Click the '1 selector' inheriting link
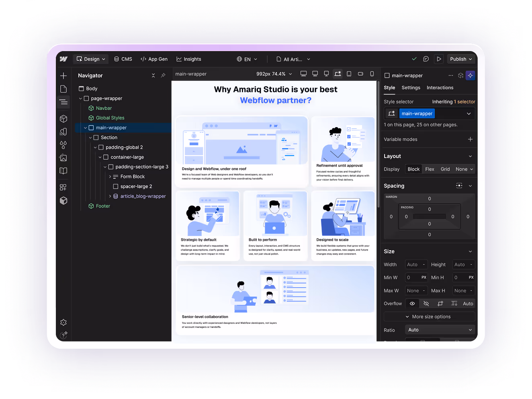 (464, 102)
